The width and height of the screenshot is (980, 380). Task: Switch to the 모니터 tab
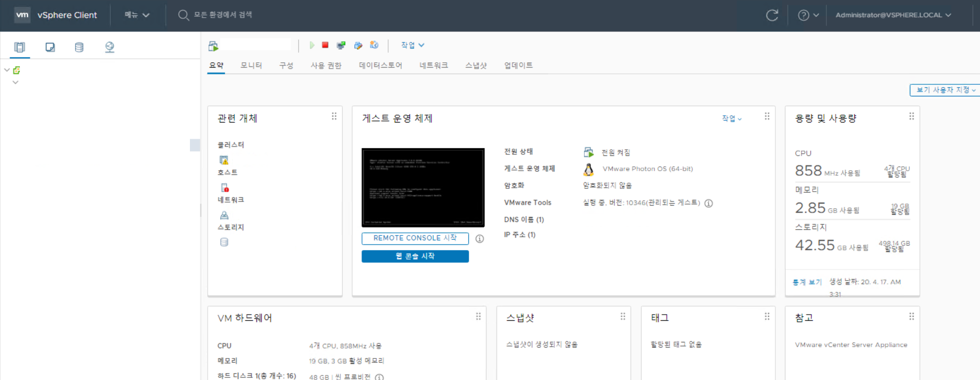(x=251, y=65)
